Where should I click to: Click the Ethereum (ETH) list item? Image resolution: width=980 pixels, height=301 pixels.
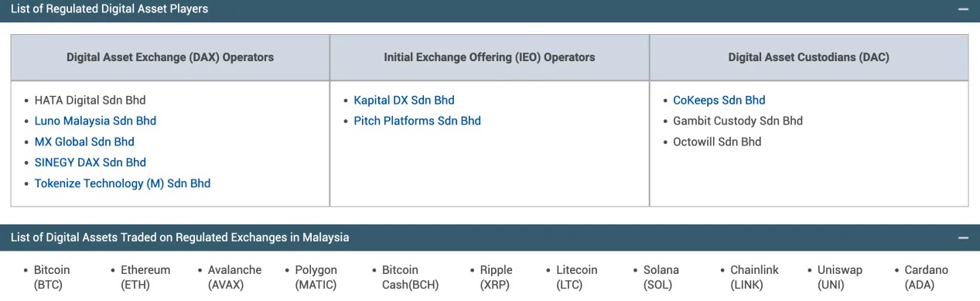point(145,277)
